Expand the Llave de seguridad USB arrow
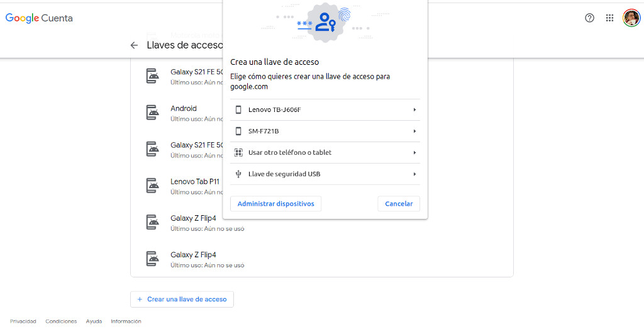The width and height of the screenshot is (644, 329). point(414,174)
